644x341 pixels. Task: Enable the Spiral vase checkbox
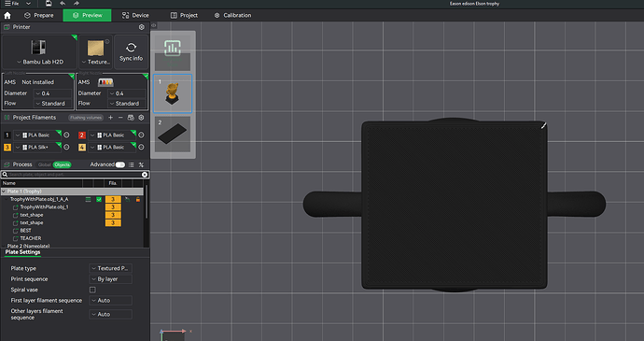[x=92, y=290]
